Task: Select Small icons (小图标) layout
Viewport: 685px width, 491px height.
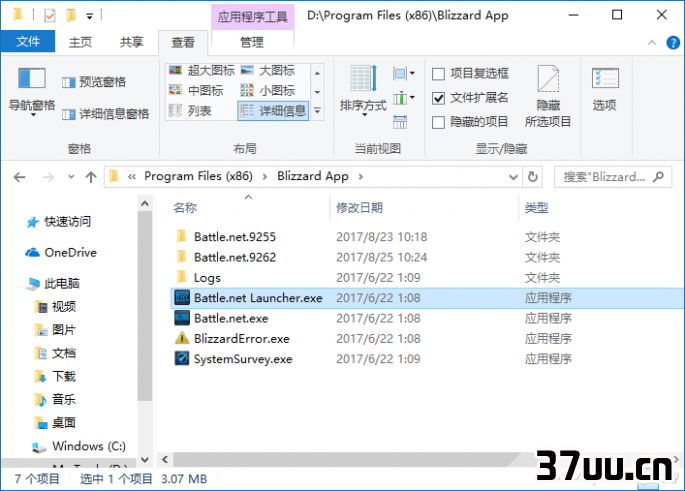Action: [x=268, y=90]
